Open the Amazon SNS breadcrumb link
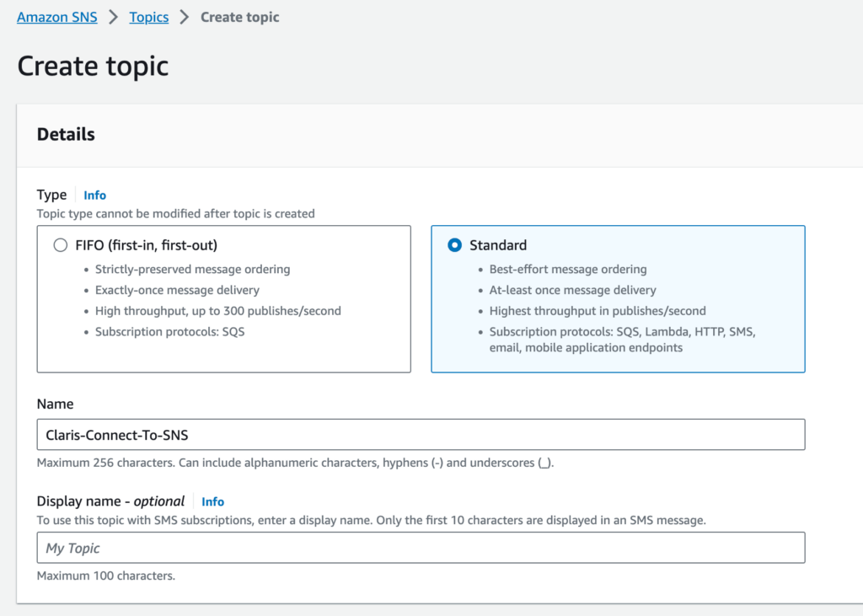 coord(56,17)
